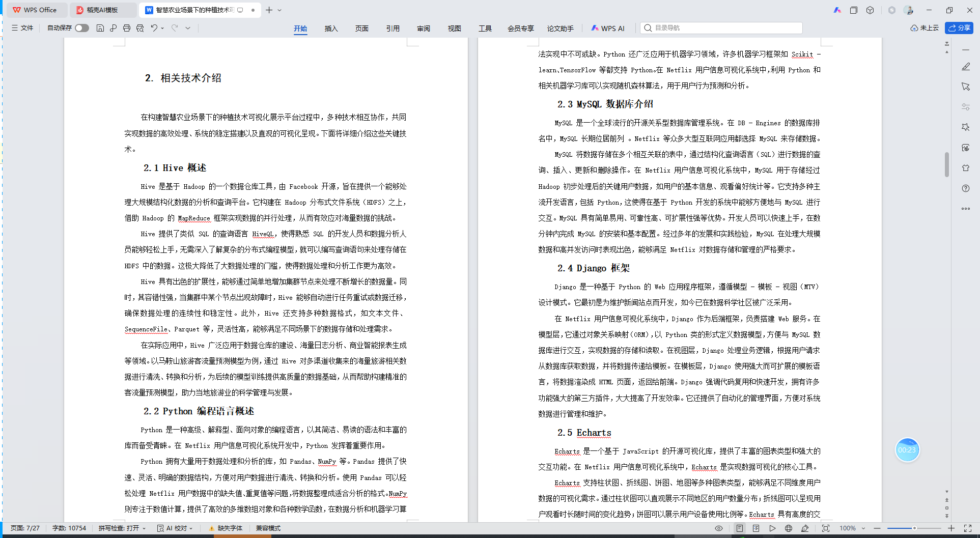Screen dimensions: 980x538
Task: Click the selection cursor icon in sidebar
Action: click(x=966, y=87)
